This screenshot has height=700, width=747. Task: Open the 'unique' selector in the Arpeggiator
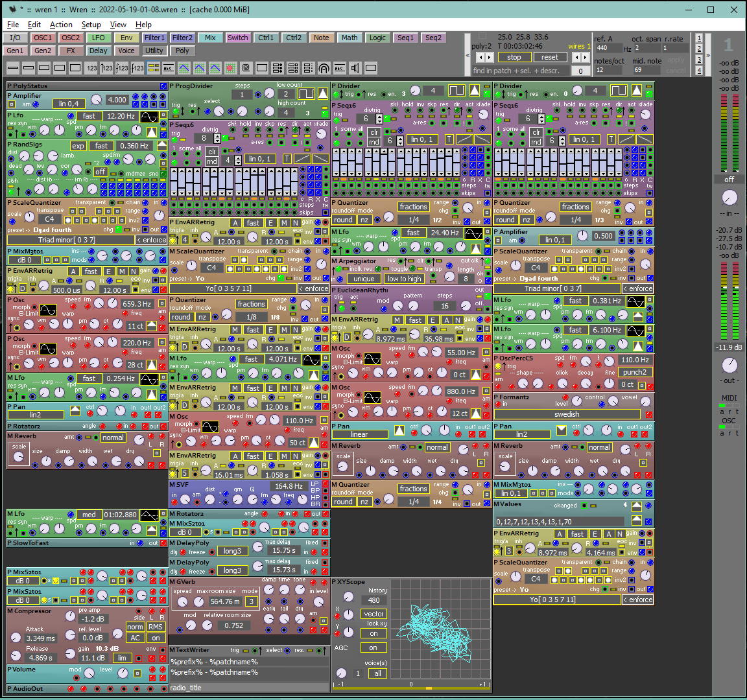pyautogui.click(x=364, y=279)
